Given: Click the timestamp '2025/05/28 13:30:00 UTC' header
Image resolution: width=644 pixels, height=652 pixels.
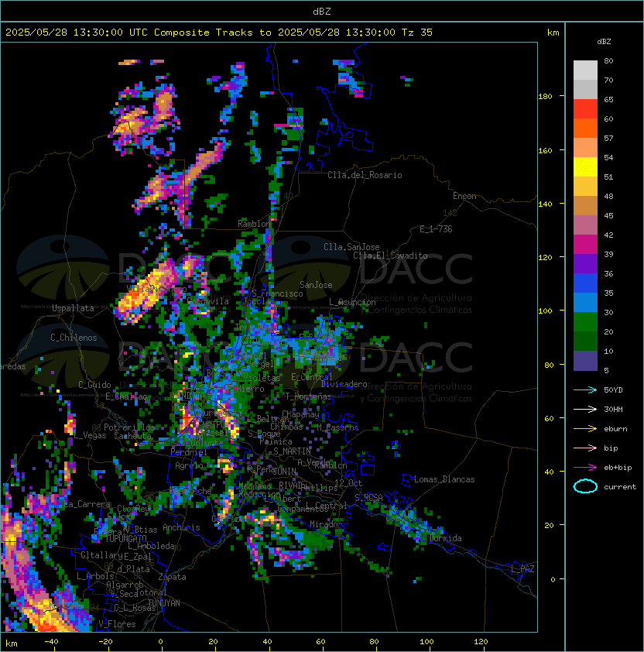Looking at the screenshot, I should (x=77, y=33).
